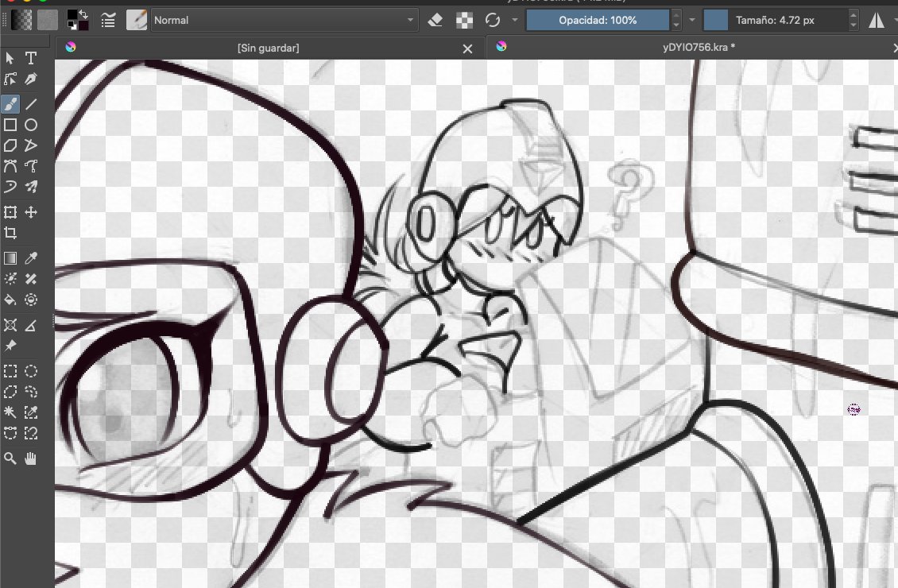Screen dimensions: 898x588
Task: Select the Multibrush tool
Action: click(31, 187)
